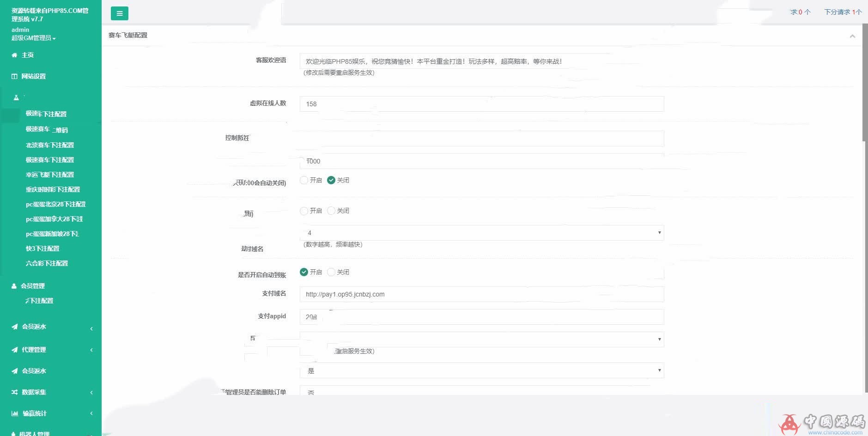Select 开启 in the 00:00会自动关闭 row
This screenshot has width=868, height=436.
pos(304,180)
